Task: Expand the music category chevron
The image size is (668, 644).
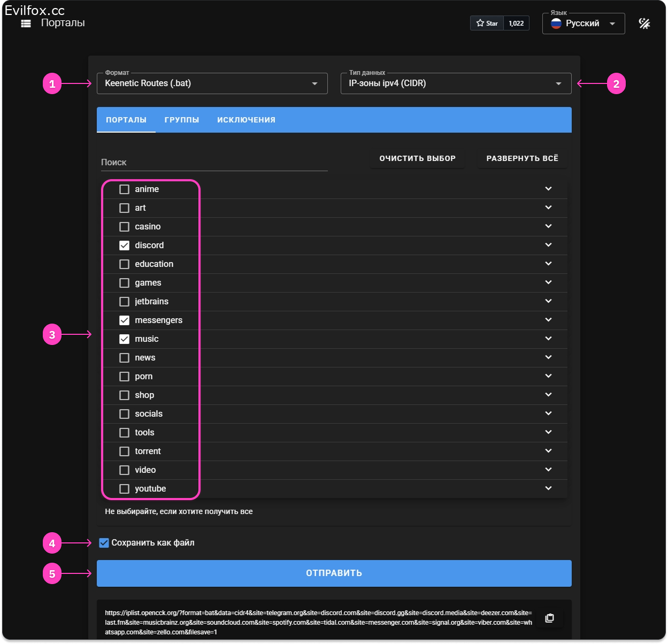Action: coord(548,339)
